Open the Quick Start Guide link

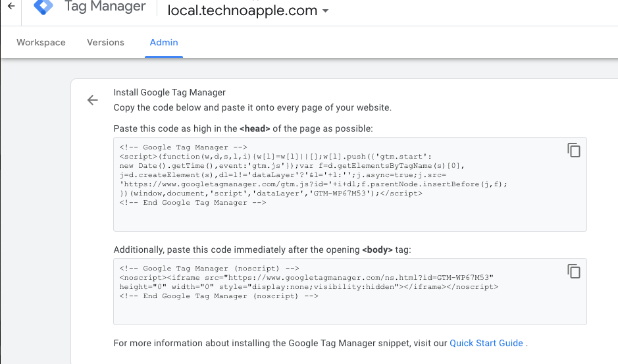pyautogui.click(x=486, y=343)
